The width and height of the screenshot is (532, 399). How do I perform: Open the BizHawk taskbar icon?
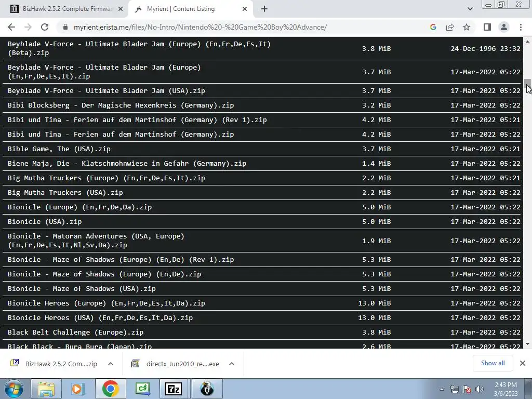tap(207, 389)
